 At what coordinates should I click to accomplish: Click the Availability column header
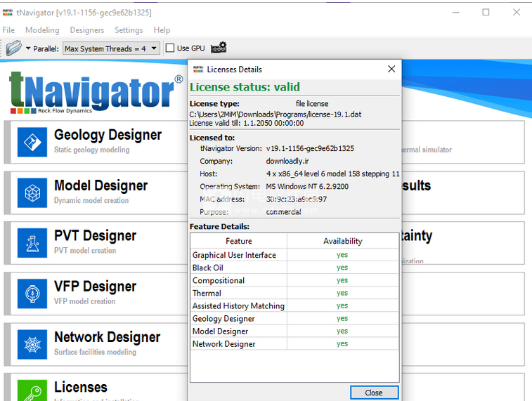(x=343, y=241)
